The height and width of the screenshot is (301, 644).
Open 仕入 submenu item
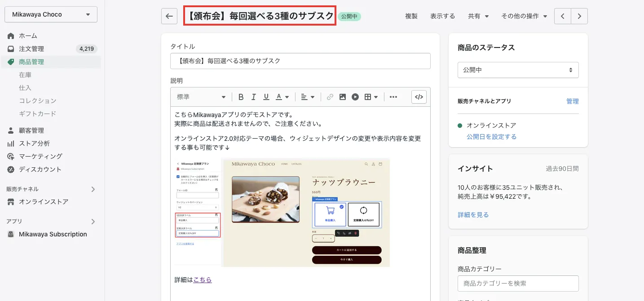point(25,88)
